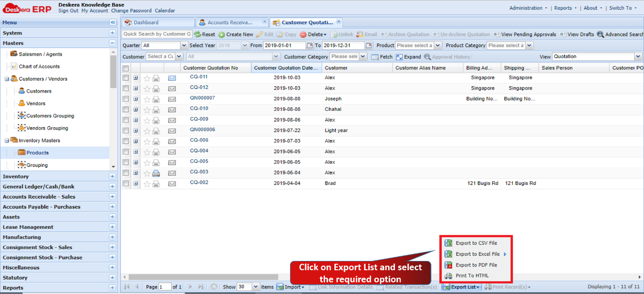Tick the checkbox for CQ-009 row
The image size is (644, 294).
coord(126,120)
